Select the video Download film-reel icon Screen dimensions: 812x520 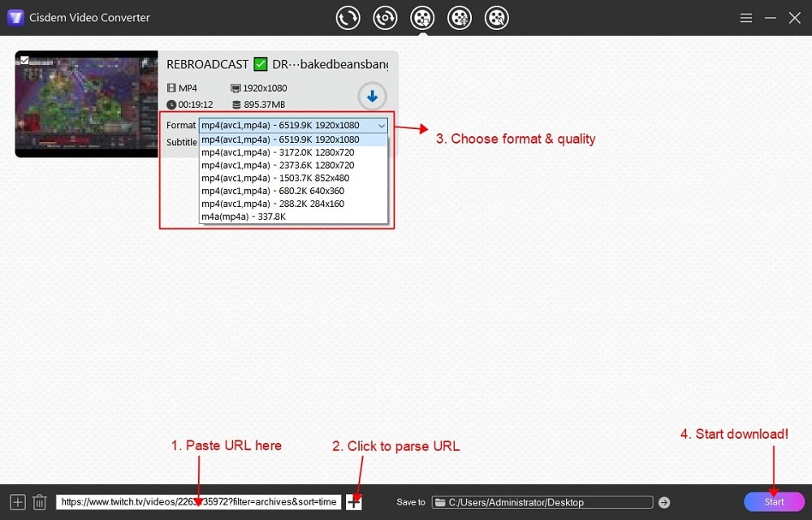point(422,17)
